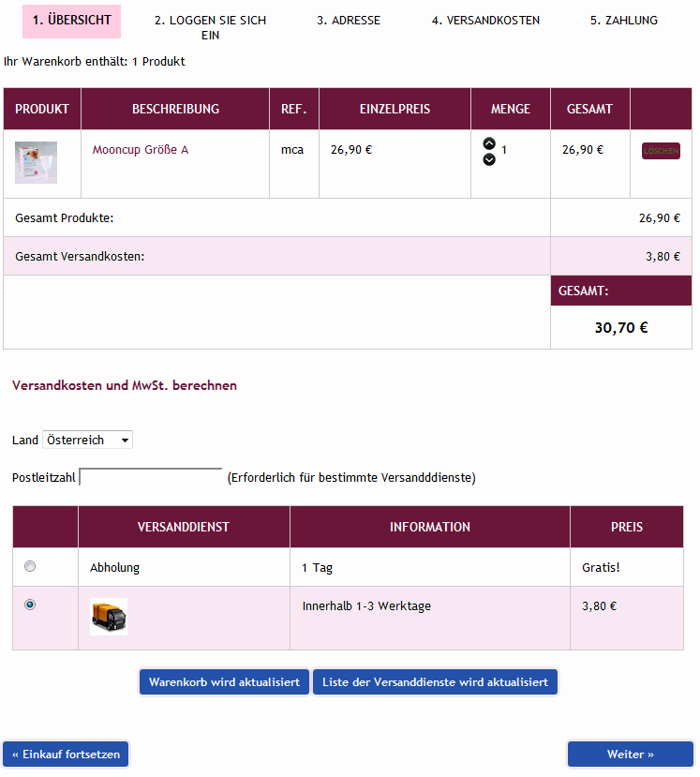The image size is (700, 777).
Task: Open the 3. Adresse step
Action: (349, 21)
